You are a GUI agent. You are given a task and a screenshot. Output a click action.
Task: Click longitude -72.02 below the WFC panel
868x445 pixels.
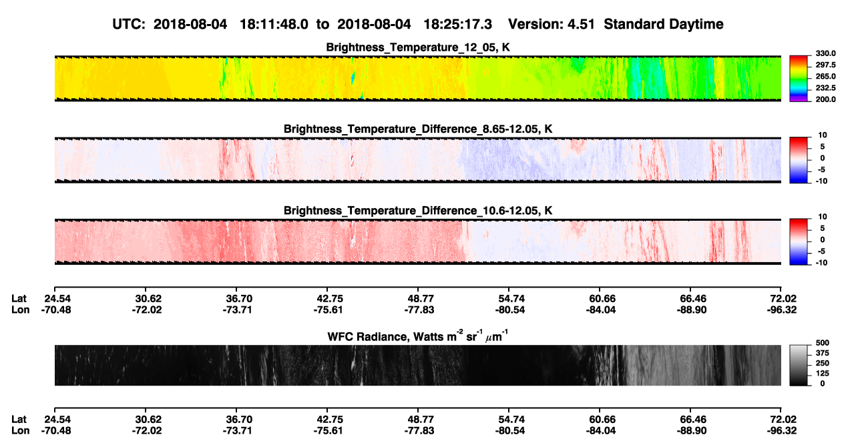click(146, 430)
